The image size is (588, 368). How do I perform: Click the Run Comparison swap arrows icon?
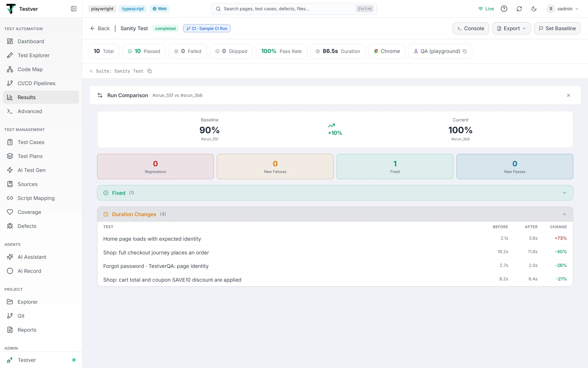tap(100, 95)
